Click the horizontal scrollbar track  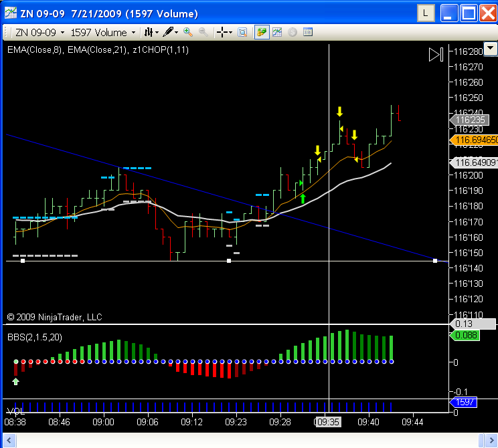248,441
